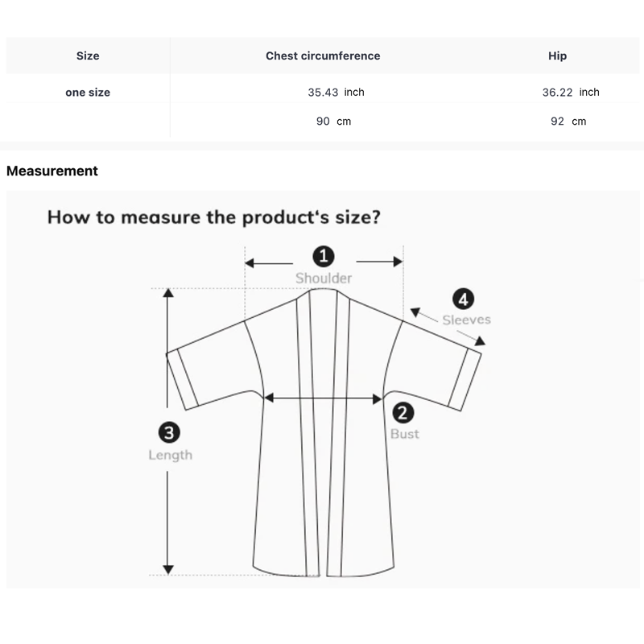Click the Measurement section heading
The height and width of the screenshot is (644, 644).
[52, 171]
